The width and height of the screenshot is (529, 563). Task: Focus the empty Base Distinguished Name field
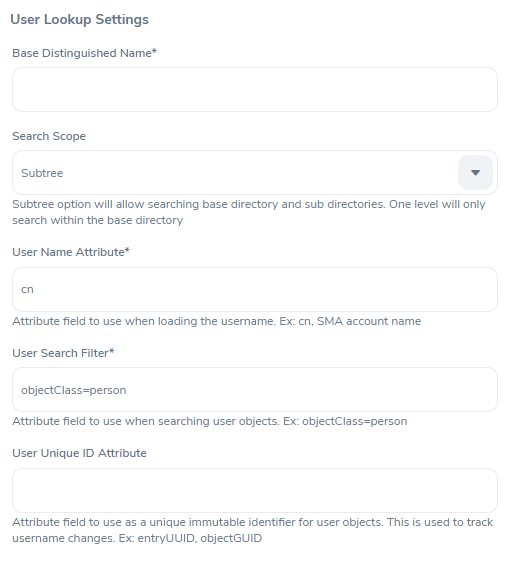255,89
